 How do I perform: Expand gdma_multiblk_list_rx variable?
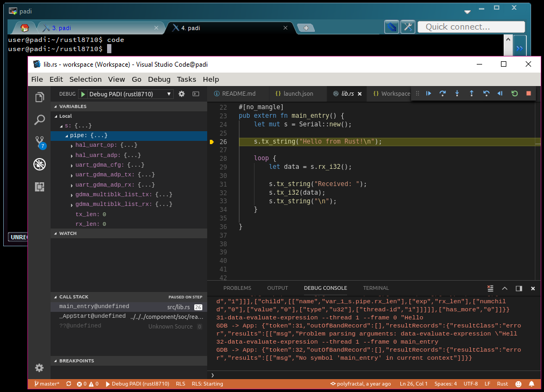tap(72, 204)
